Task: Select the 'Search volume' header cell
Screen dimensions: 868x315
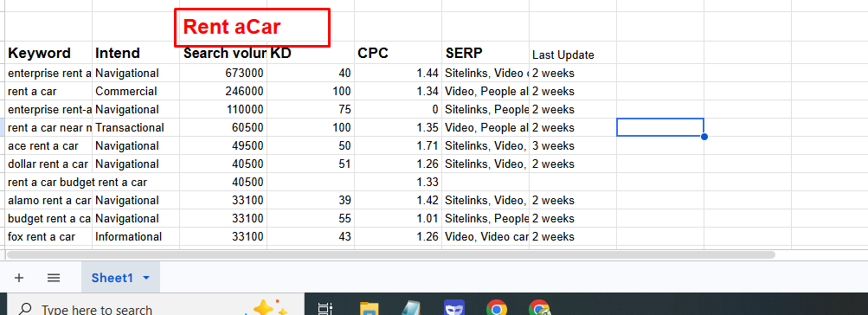Action: coord(223,53)
